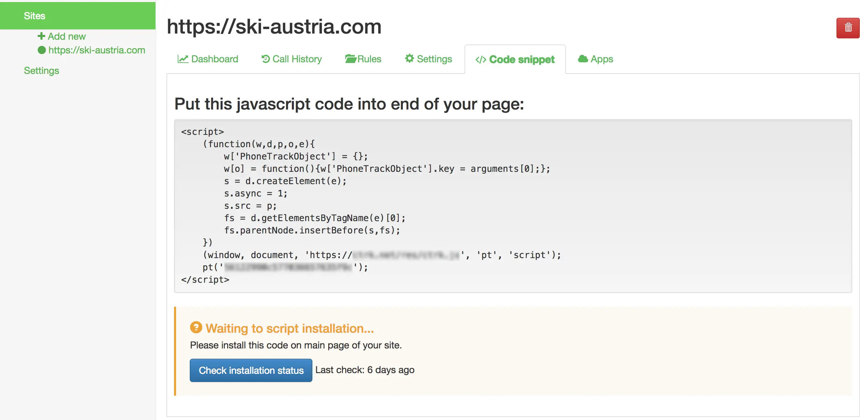Select the Sites sidebar header
Image resolution: width=868 pixels, height=420 pixels.
(78, 16)
